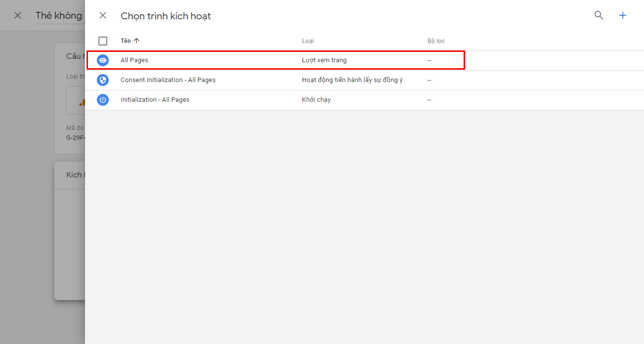Open trigger search with magnifier icon
The height and width of the screenshot is (344, 644).
599,15
